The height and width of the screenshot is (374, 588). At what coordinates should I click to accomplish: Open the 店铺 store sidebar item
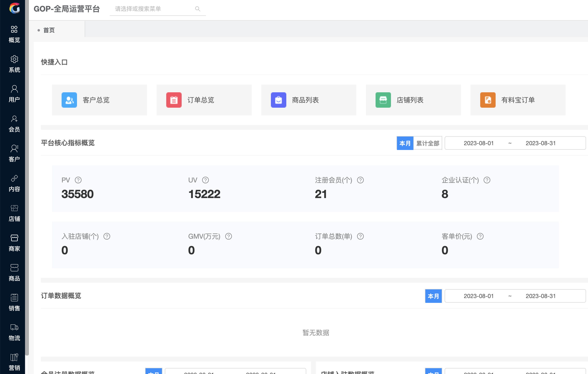click(14, 213)
